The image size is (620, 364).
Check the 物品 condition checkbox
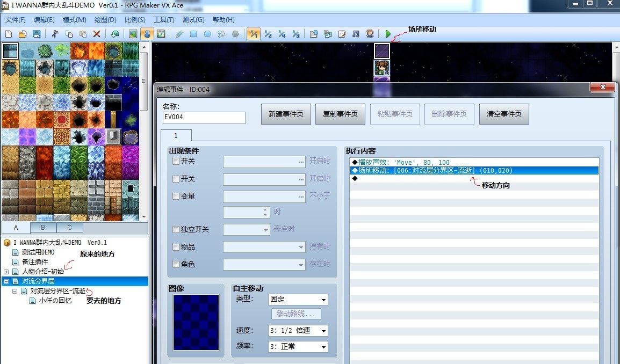pyautogui.click(x=176, y=247)
